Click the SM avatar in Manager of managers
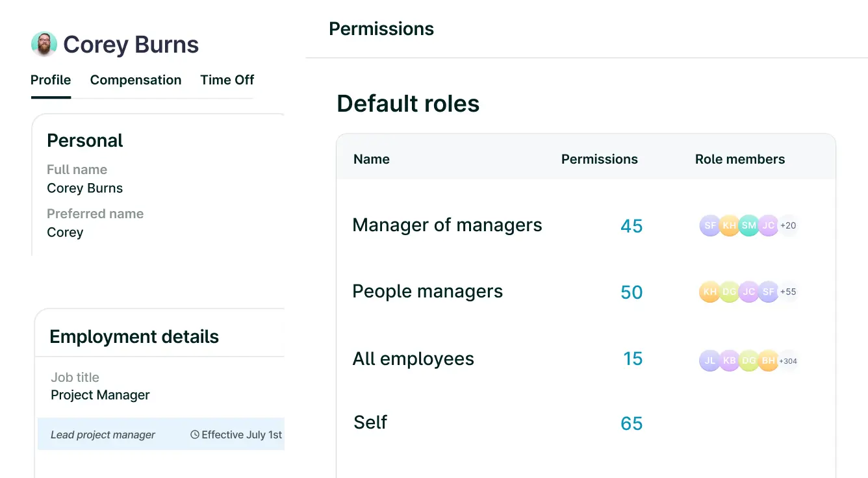The height and width of the screenshot is (478, 868). click(749, 225)
